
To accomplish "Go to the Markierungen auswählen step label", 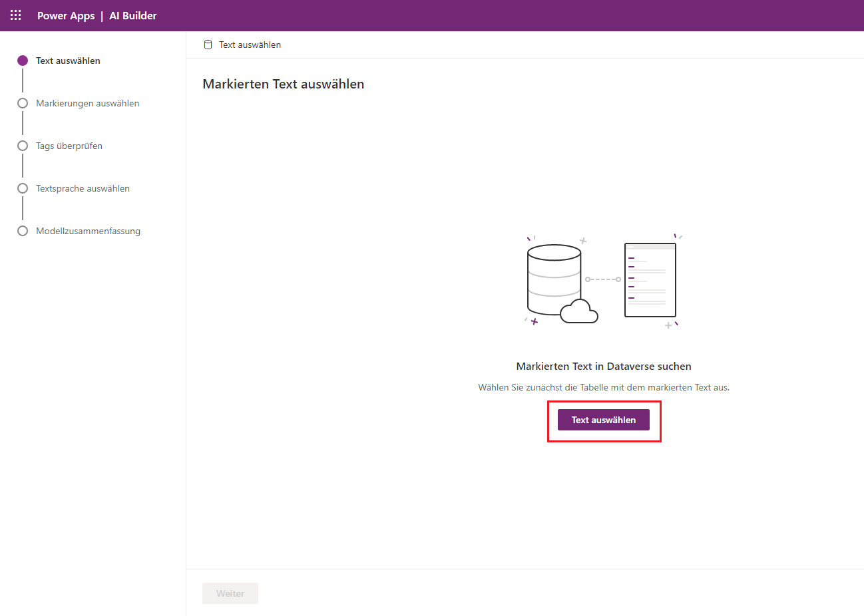I will click(87, 103).
